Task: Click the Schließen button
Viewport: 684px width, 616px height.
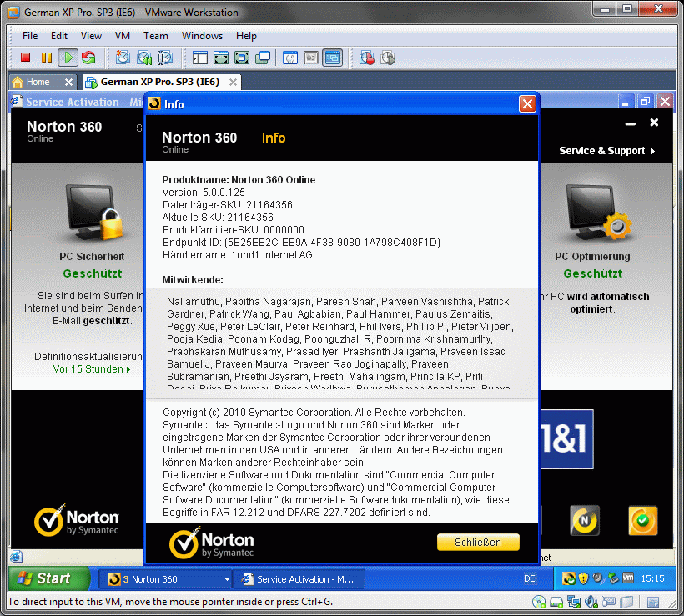Action: (x=478, y=543)
